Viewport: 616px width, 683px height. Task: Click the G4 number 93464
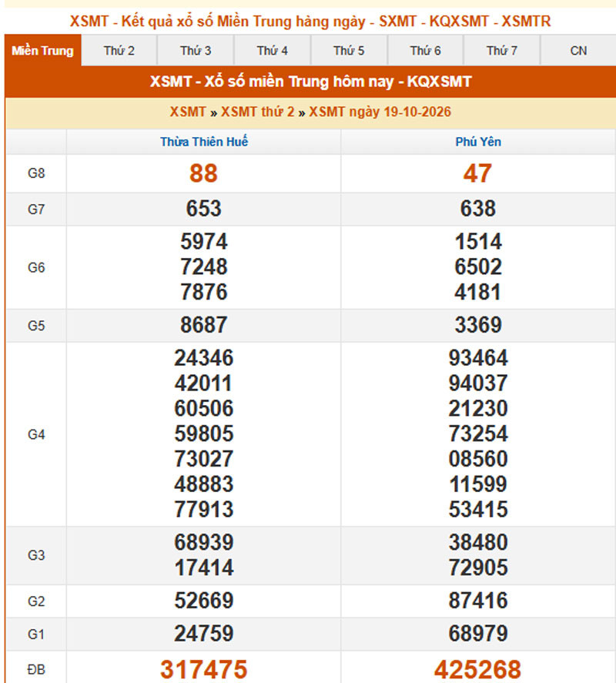pos(478,358)
